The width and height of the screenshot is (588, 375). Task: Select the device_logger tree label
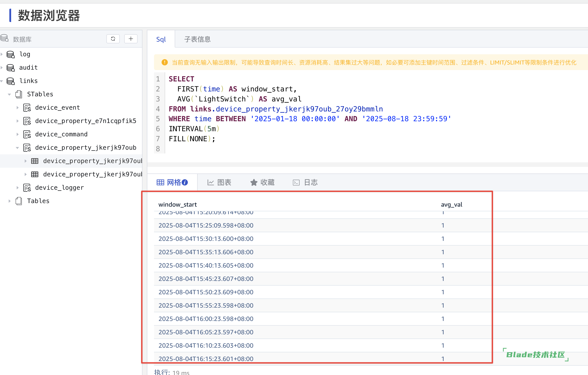coord(59,188)
